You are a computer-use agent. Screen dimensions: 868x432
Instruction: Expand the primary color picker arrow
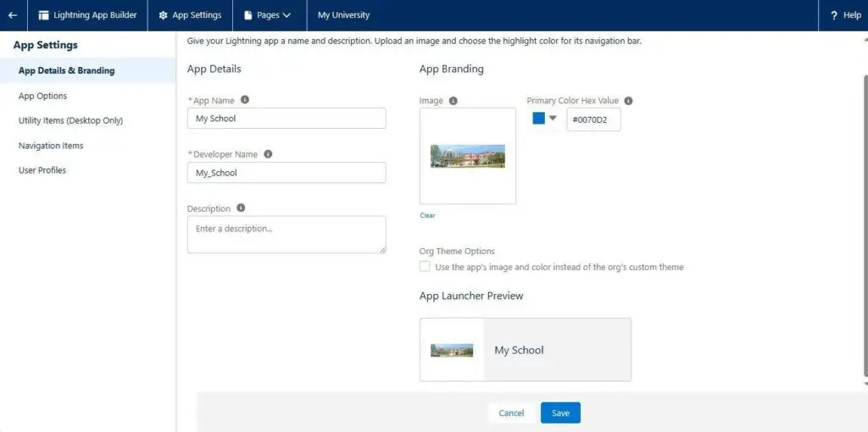point(553,119)
